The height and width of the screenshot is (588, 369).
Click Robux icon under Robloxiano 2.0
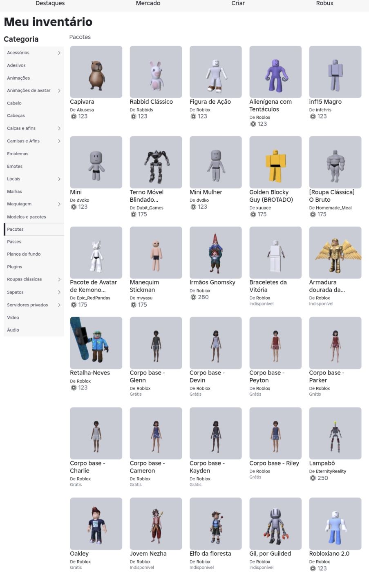[x=313, y=568]
